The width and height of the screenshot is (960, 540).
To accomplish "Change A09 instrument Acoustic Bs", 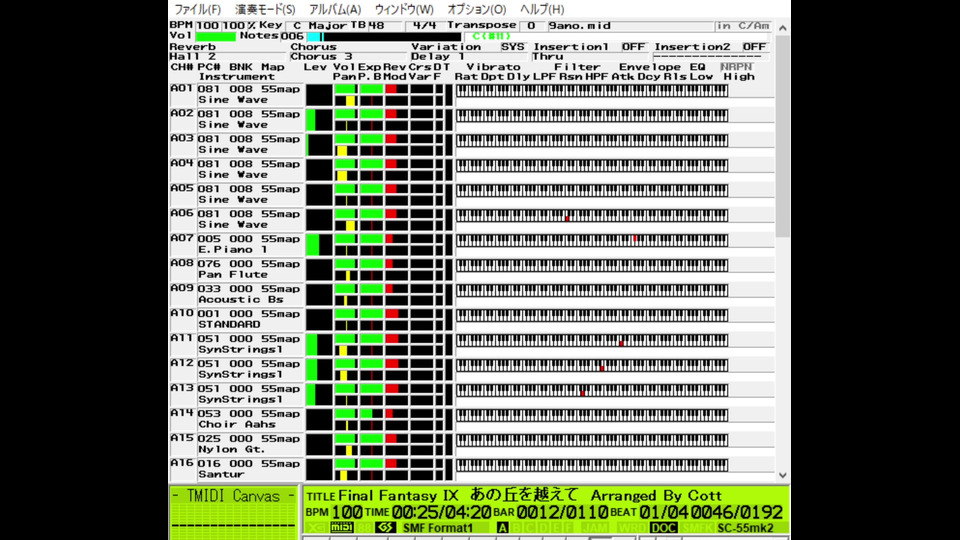I will pyautogui.click(x=241, y=299).
